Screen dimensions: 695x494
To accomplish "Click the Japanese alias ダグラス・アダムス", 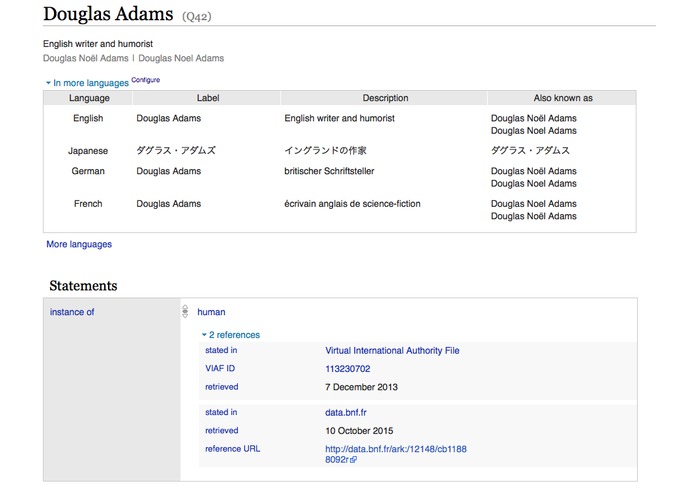I will pyautogui.click(x=530, y=151).
